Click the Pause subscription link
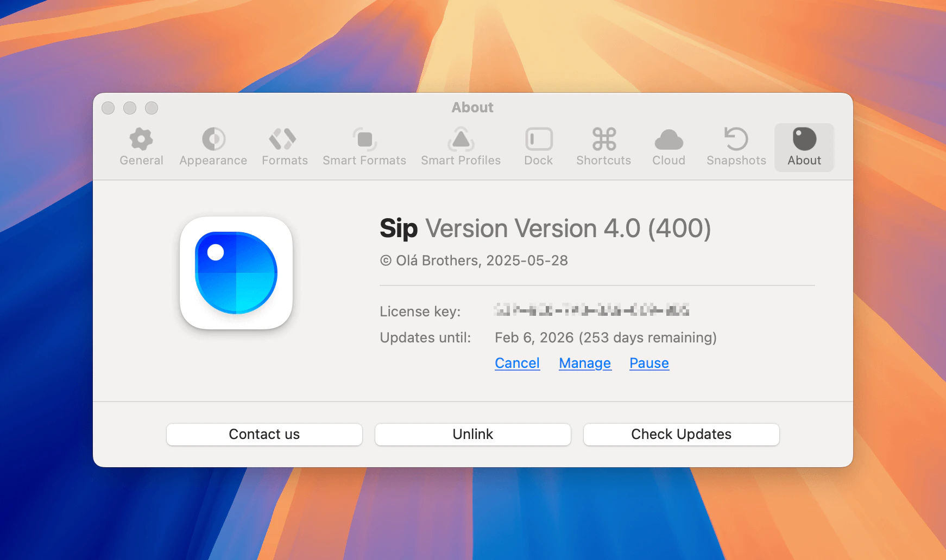The image size is (946, 560). (649, 363)
